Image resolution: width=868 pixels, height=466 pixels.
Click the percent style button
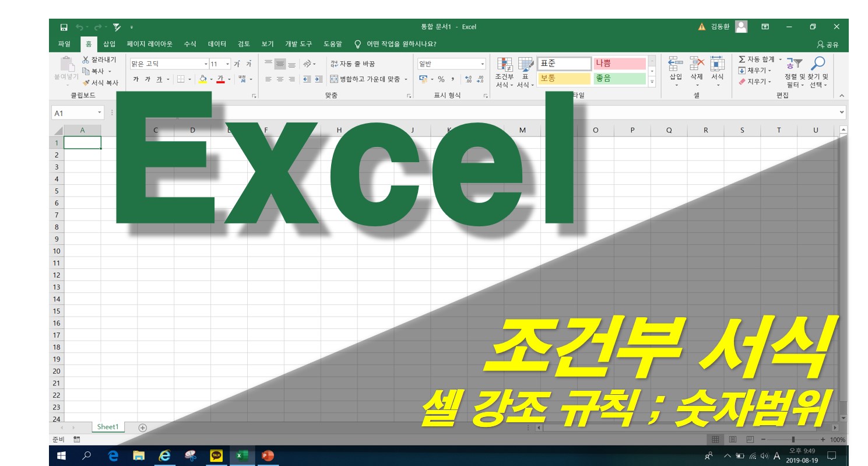[x=441, y=79]
